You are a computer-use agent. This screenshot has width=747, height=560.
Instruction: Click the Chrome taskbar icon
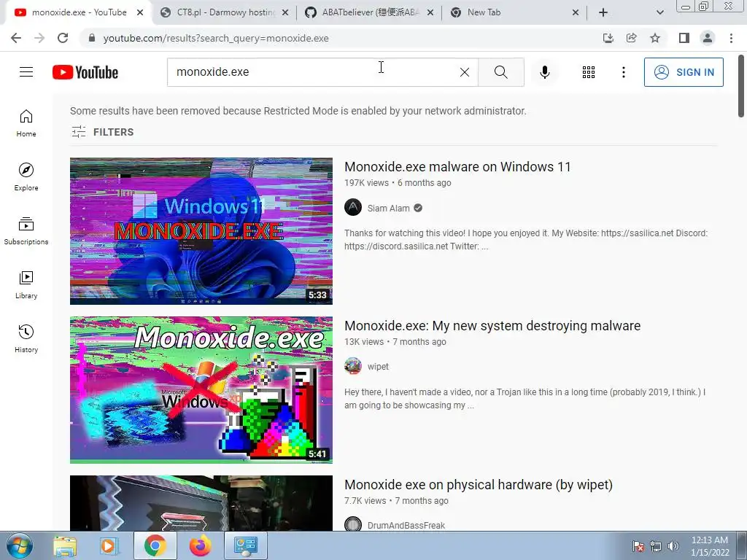(155, 545)
